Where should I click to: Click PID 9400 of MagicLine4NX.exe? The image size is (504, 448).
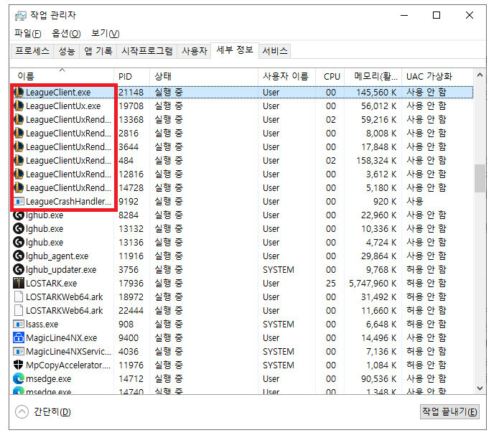pos(129,338)
